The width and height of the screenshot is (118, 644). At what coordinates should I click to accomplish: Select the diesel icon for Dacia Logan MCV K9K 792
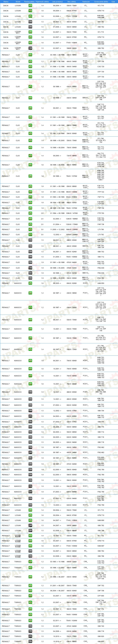coord(30,48)
